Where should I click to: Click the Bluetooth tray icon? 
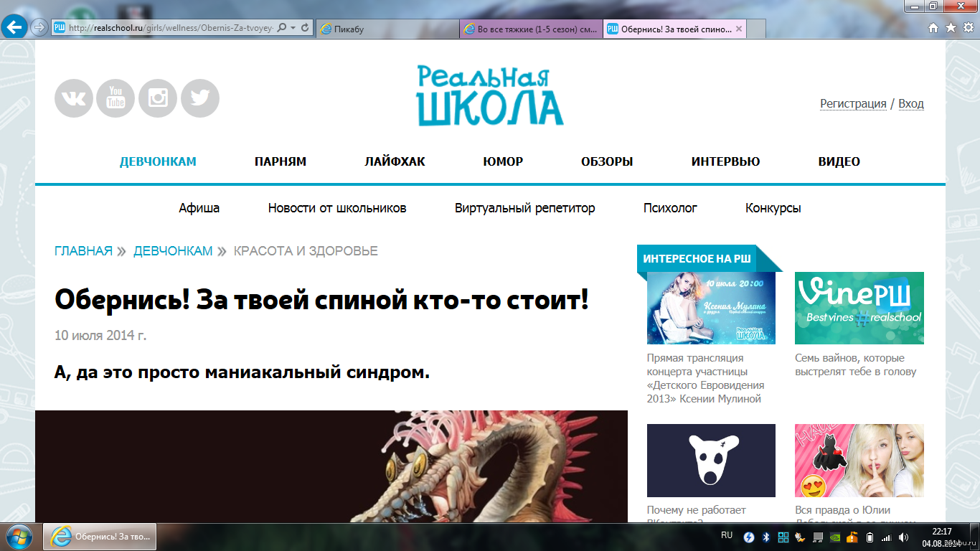coord(765,537)
